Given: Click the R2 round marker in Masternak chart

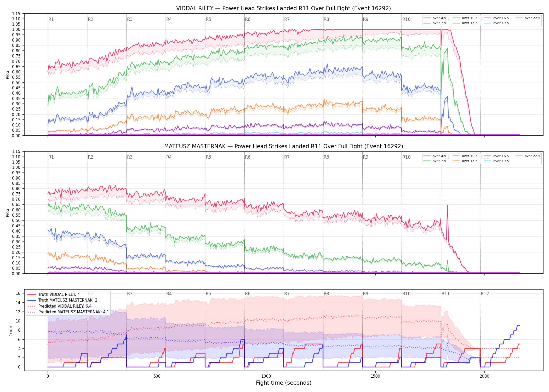Looking at the screenshot, I should click(90, 157).
